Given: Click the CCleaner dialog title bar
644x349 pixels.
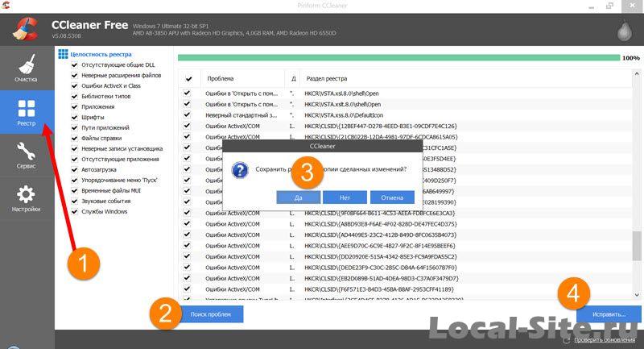Looking at the screenshot, I should [x=323, y=146].
